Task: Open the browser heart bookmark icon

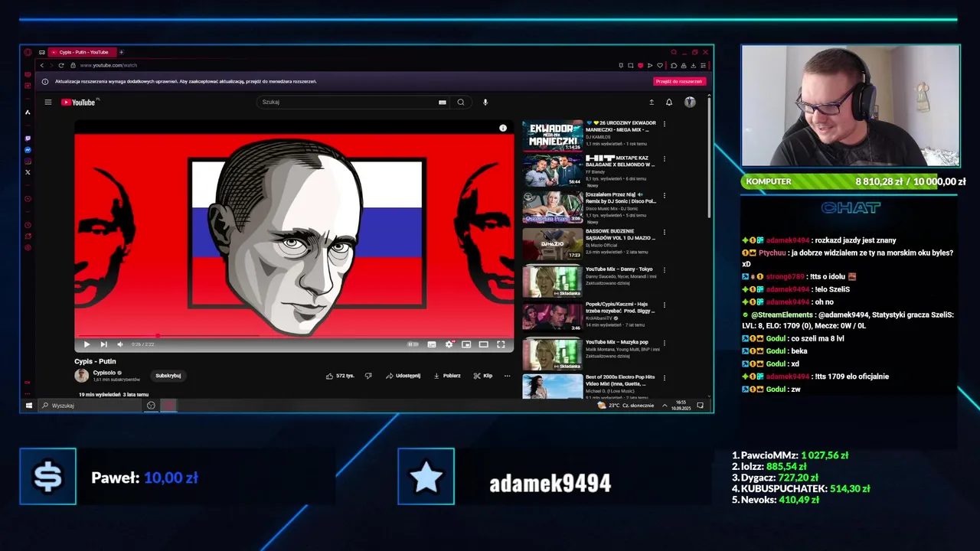Action: [x=660, y=65]
